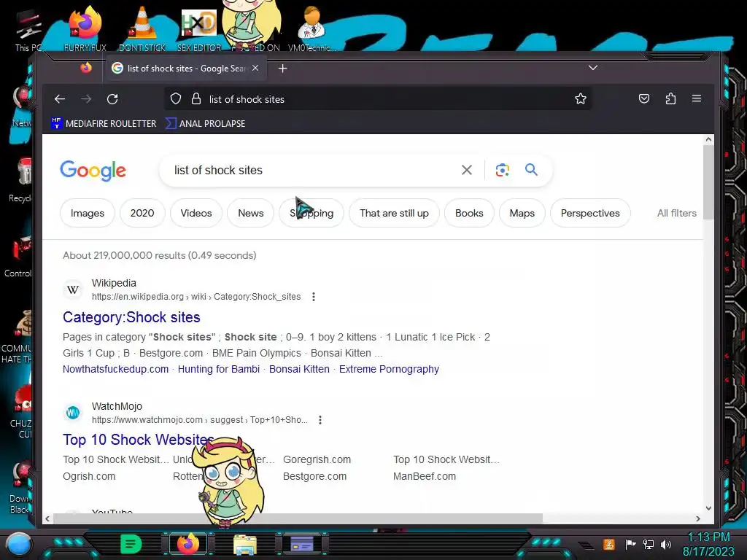
Task: Close the 'list of shock sites' tab
Action: 255,68
